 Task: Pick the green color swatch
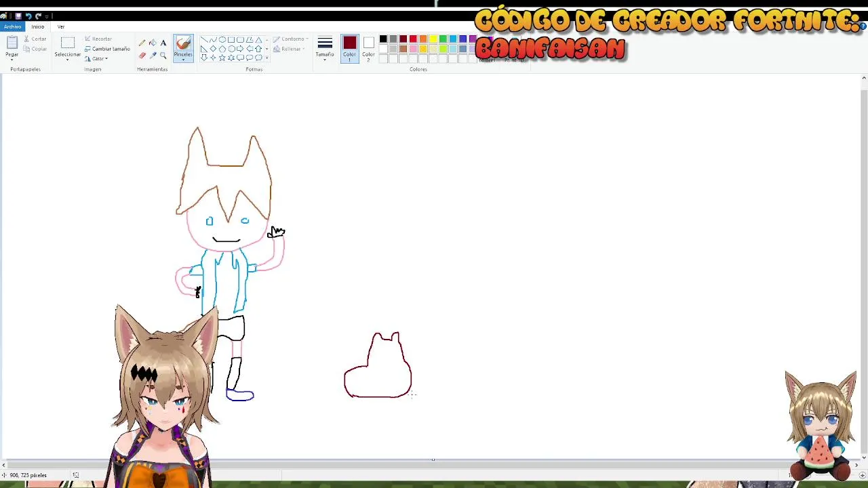pos(443,39)
